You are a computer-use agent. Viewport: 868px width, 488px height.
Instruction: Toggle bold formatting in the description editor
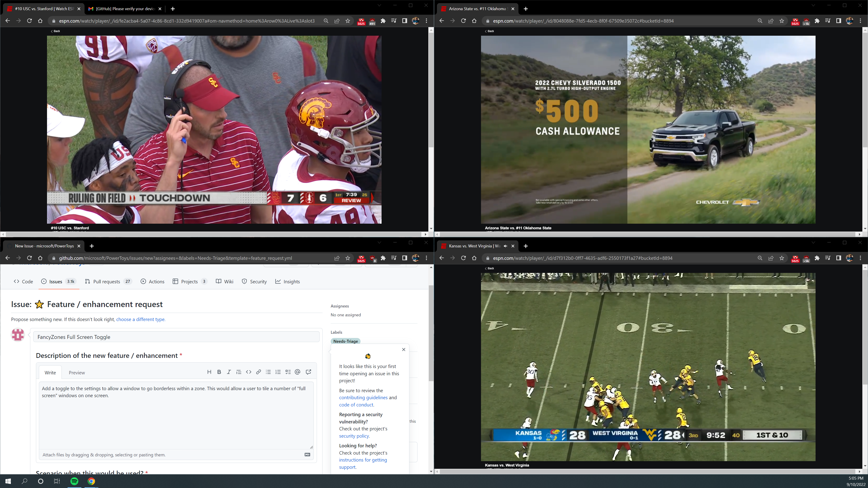[x=219, y=372]
